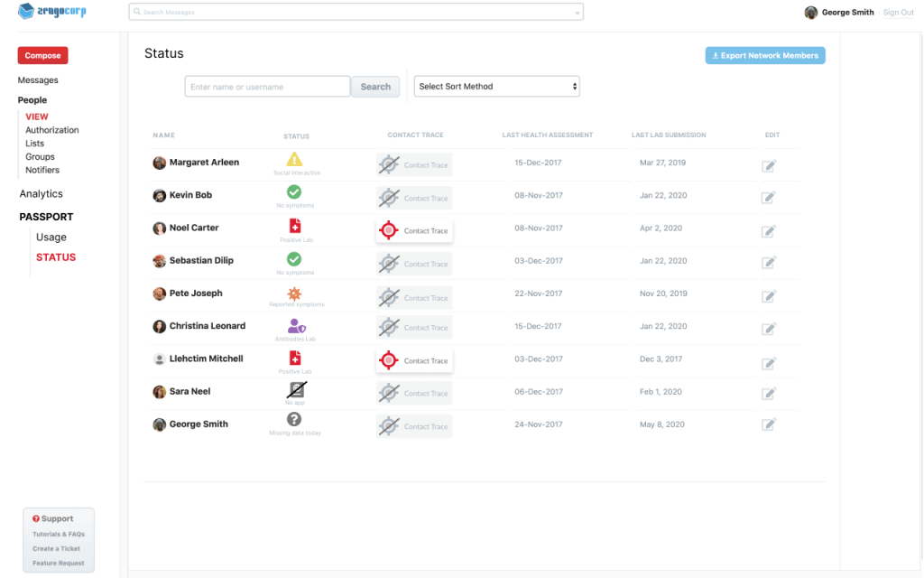This screenshot has height=578, width=924.
Task: Click Noel Carter's red Positive Lab icon
Action: (x=294, y=226)
